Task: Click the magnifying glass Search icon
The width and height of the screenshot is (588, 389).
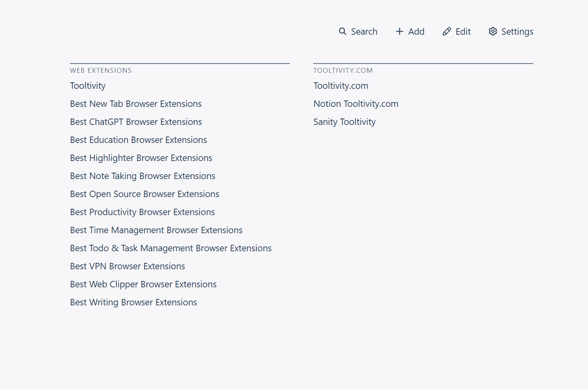Action: tap(343, 32)
